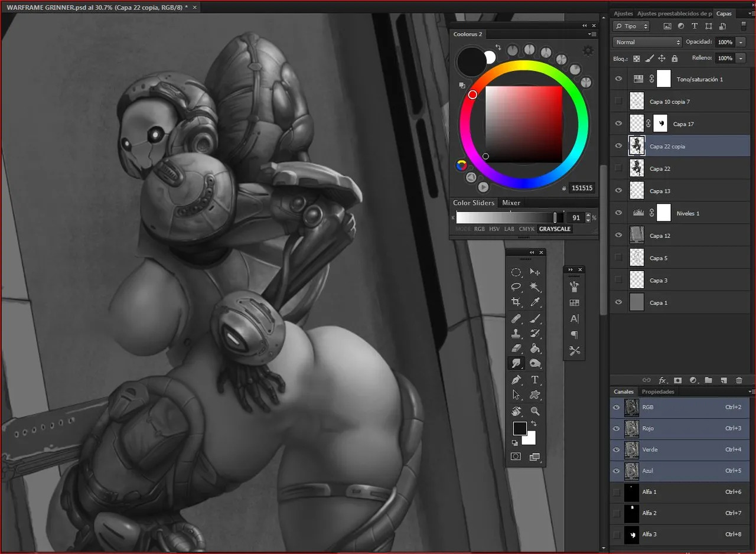Select the Color Sliders tab
Viewport: 756px width, 554px height.
474,203
